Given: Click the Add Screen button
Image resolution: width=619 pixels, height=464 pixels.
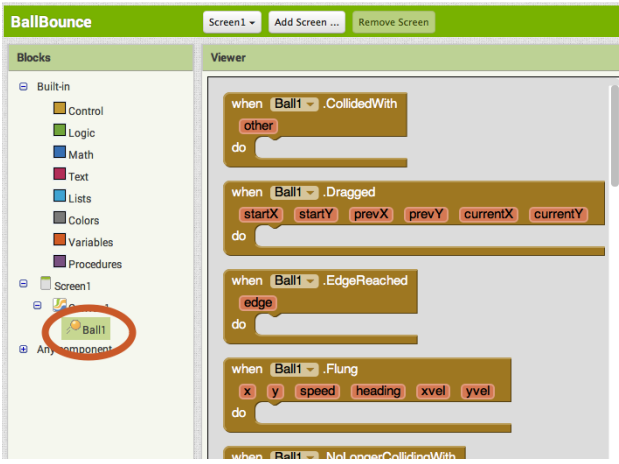Looking at the screenshot, I should pyautogui.click(x=307, y=21).
